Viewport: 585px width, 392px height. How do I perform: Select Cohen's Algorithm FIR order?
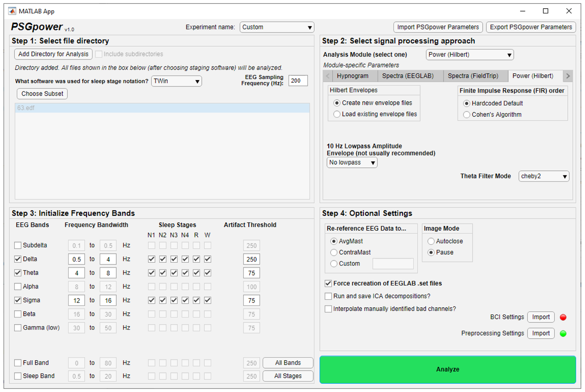pos(467,115)
